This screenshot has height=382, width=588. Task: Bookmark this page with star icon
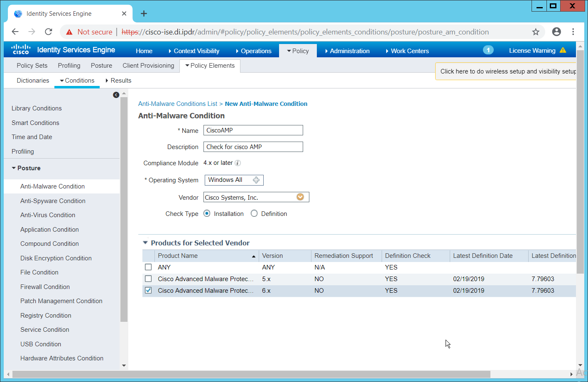[x=536, y=32]
